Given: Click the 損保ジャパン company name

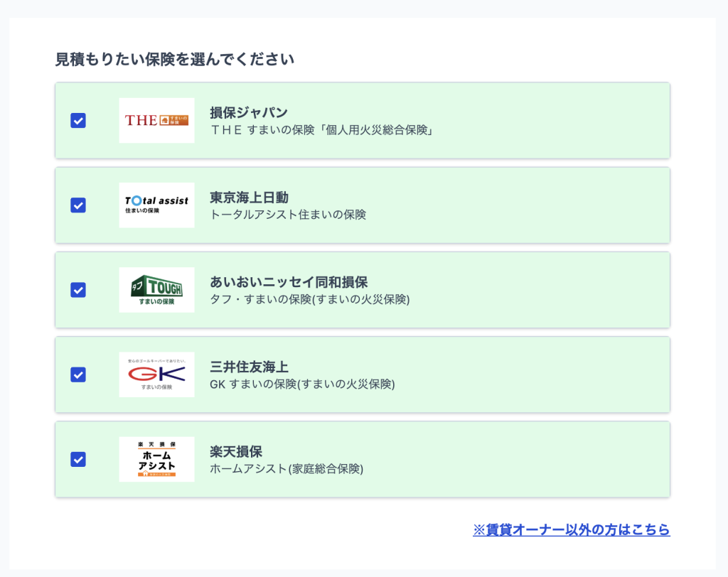Looking at the screenshot, I should point(249,112).
